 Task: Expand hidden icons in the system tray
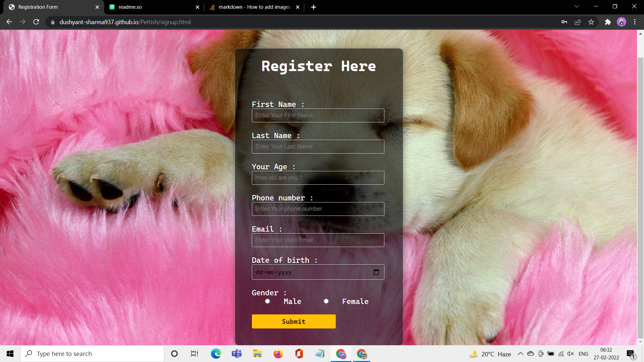(520, 354)
